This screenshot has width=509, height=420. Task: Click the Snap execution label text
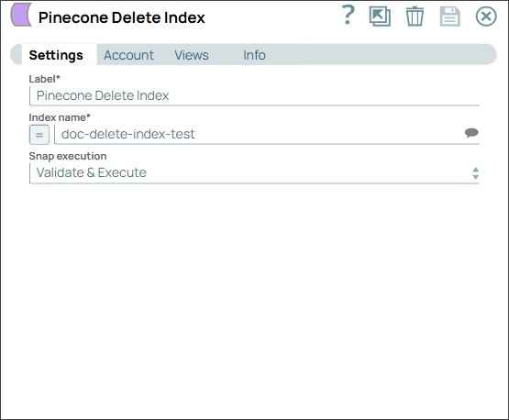click(x=68, y=156)
